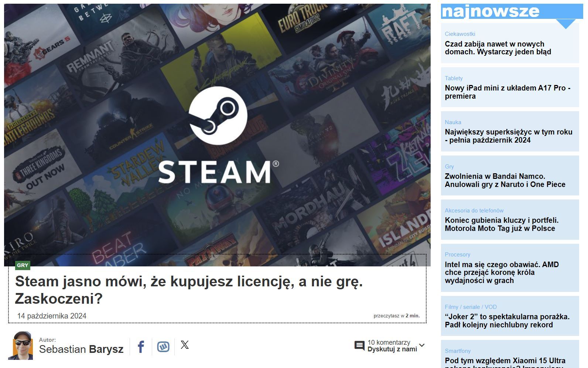Share article on Facebook icon
The image size is (588, 368).
click(141, 347)
